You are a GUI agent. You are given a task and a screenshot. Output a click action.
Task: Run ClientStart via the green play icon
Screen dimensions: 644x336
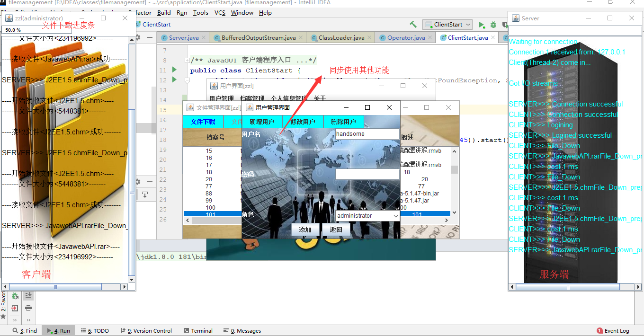482,24
